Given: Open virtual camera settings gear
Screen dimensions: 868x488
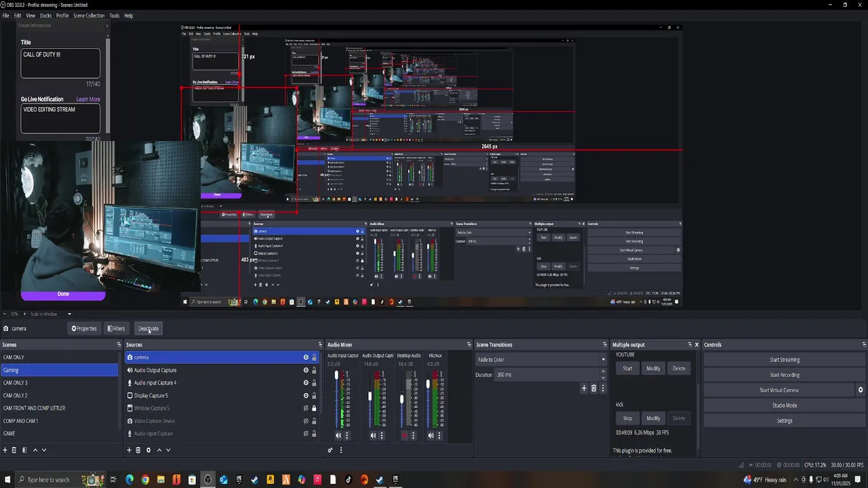Looking at the screenshot, I should point(861,390).
